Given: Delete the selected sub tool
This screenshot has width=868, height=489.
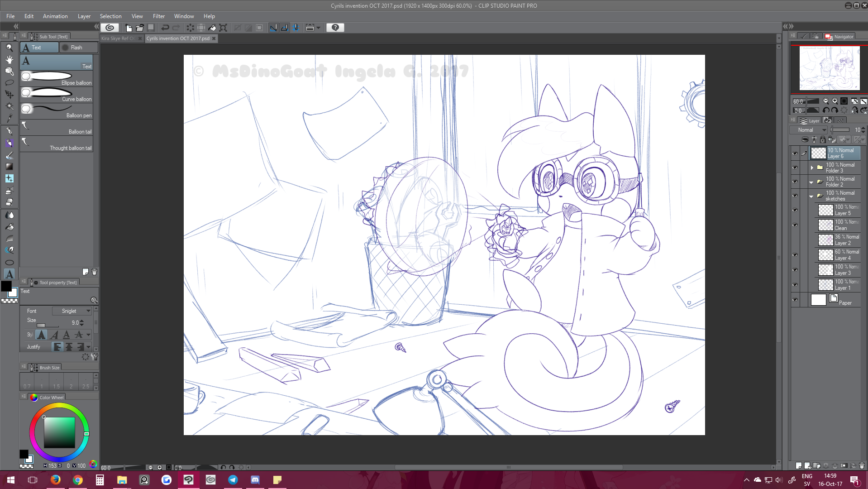Looking at the screenshot, I should pos(94,272).
